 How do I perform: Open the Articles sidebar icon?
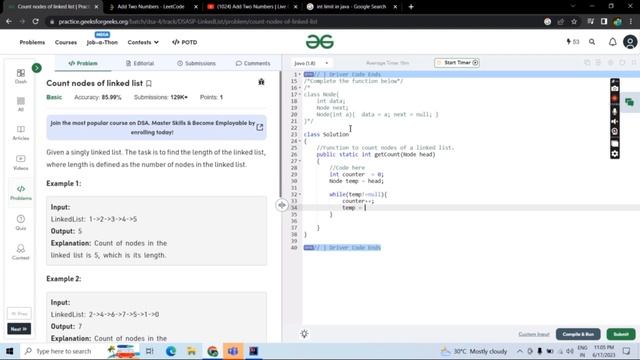point(20,133)
